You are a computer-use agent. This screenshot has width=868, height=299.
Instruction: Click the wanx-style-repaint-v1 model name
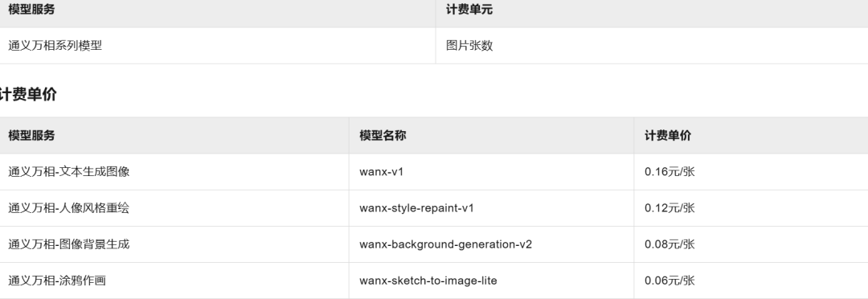[x=416, y=208]
